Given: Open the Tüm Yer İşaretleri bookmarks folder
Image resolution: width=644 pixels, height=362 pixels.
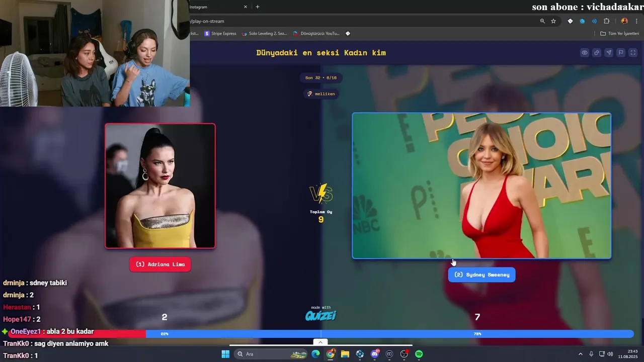Looking at the screenshot, I should click(x=620, y=34).
